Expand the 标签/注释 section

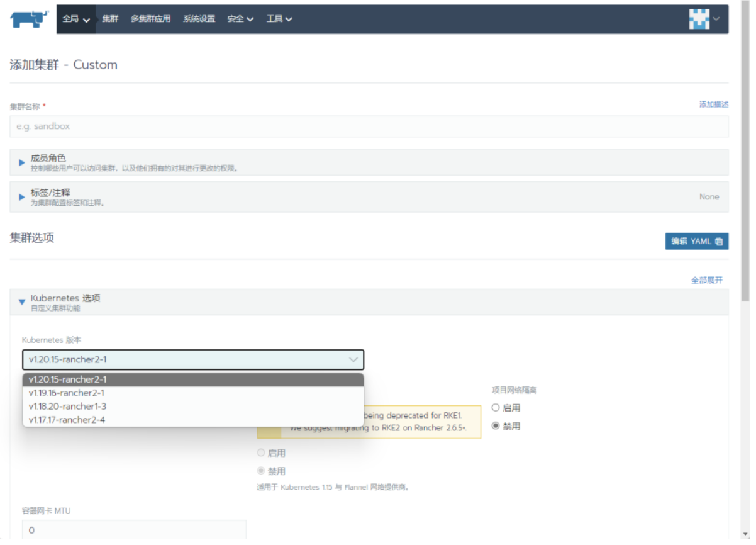(x=23, y=197)
